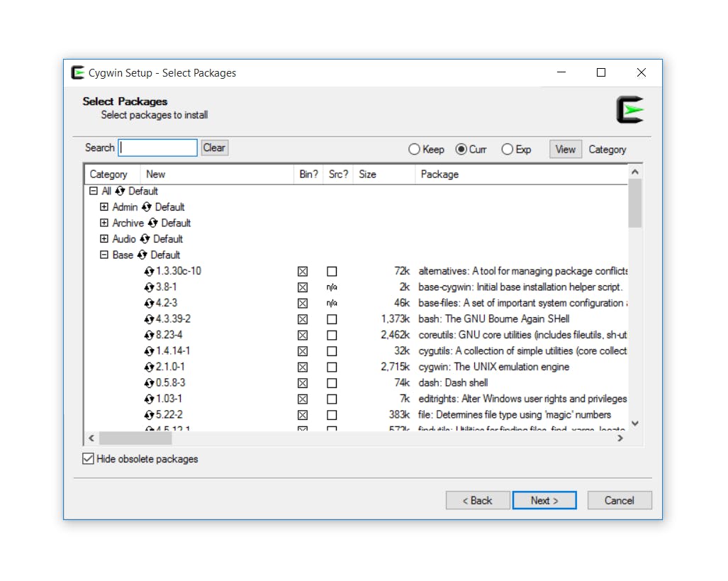Click the large Cygwin logo in header
Viewport: 728px width, 581px height.
click(x=630, y=110)
